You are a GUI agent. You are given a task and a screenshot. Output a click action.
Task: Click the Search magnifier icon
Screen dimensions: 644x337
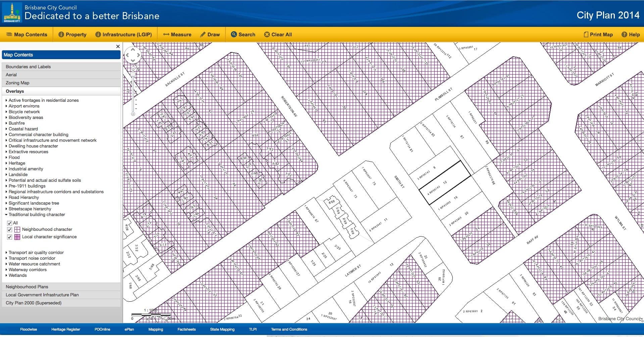click(234, 34)
